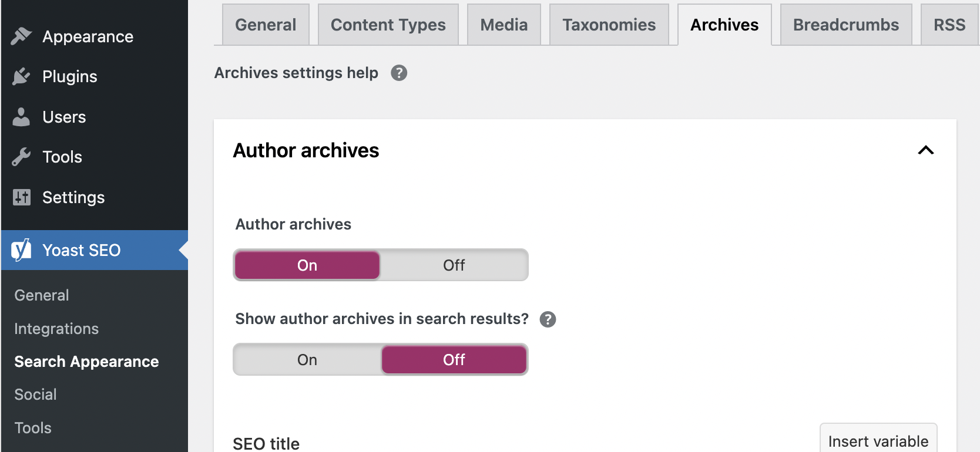Image resolution: width=980 pixels, height=452 pixels.
Task: Go to Yoast Integrations submenu
Action: click(56, 329)
